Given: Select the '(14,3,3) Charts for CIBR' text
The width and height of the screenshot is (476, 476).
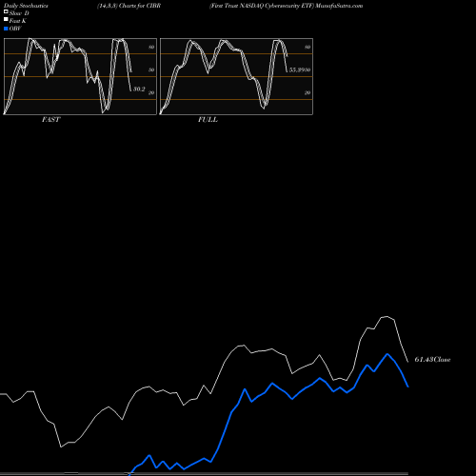Looking at the screenshot, I should [129, 6].
